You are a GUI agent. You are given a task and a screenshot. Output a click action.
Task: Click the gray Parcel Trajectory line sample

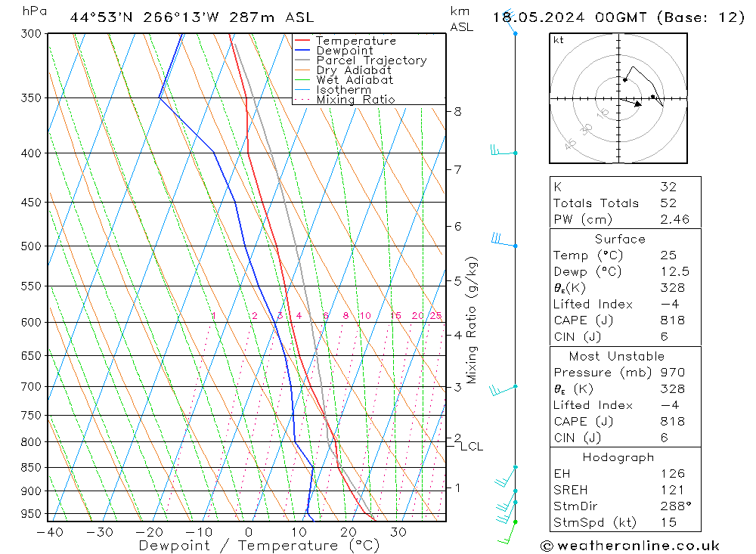tap(302, 60)
